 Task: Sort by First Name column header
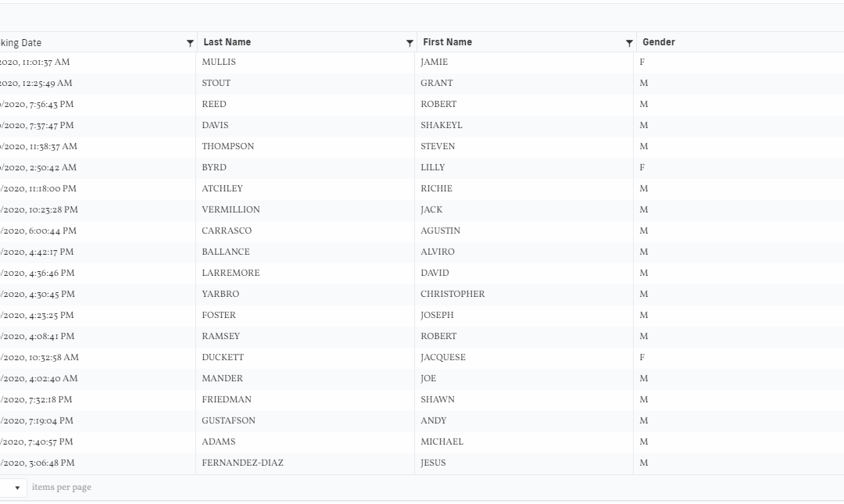447,42
